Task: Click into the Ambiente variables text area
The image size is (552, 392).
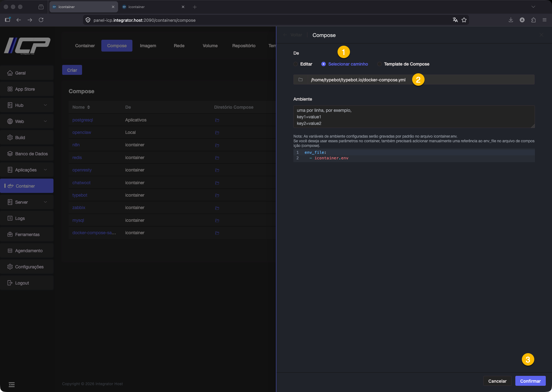Action: (x=413, y=117)
